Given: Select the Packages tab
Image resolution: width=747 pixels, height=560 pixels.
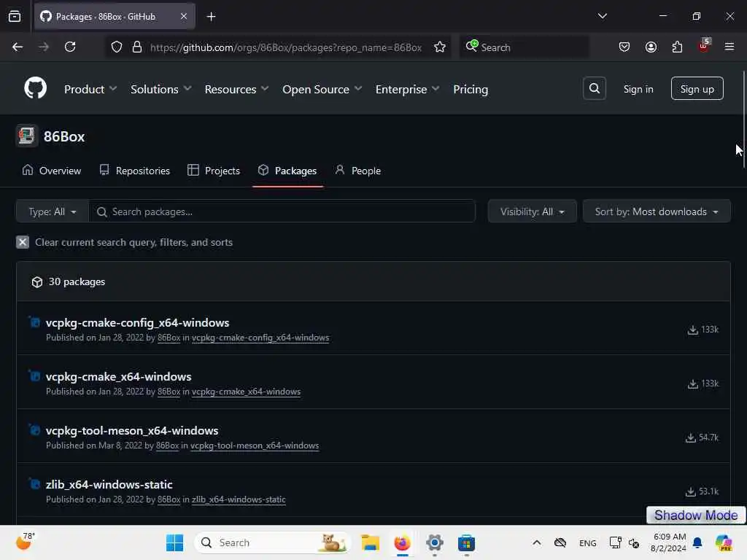Looking at the screenshot, I should coord(287,171).
